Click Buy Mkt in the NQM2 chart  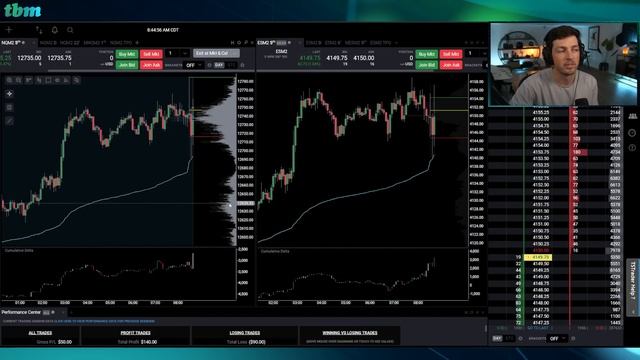(127, 54)
